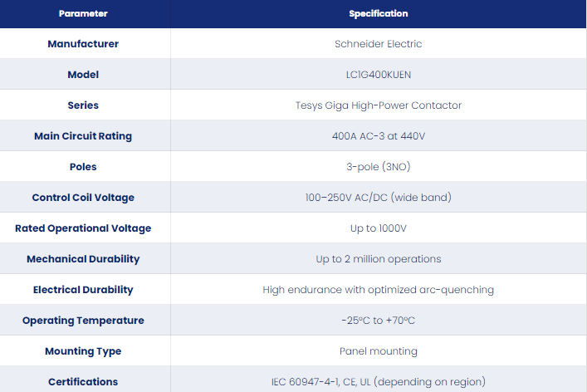
Task: Select the 'Panel mounting' value
Action: (379, 350)
